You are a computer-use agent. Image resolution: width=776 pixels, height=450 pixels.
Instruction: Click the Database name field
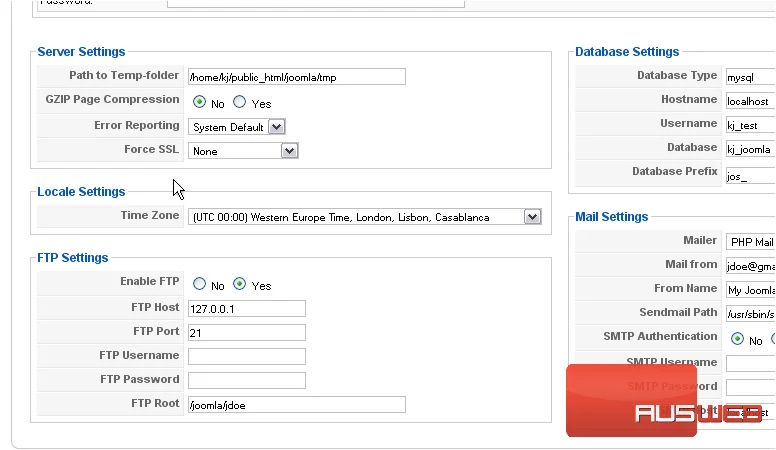pos(750,149)
